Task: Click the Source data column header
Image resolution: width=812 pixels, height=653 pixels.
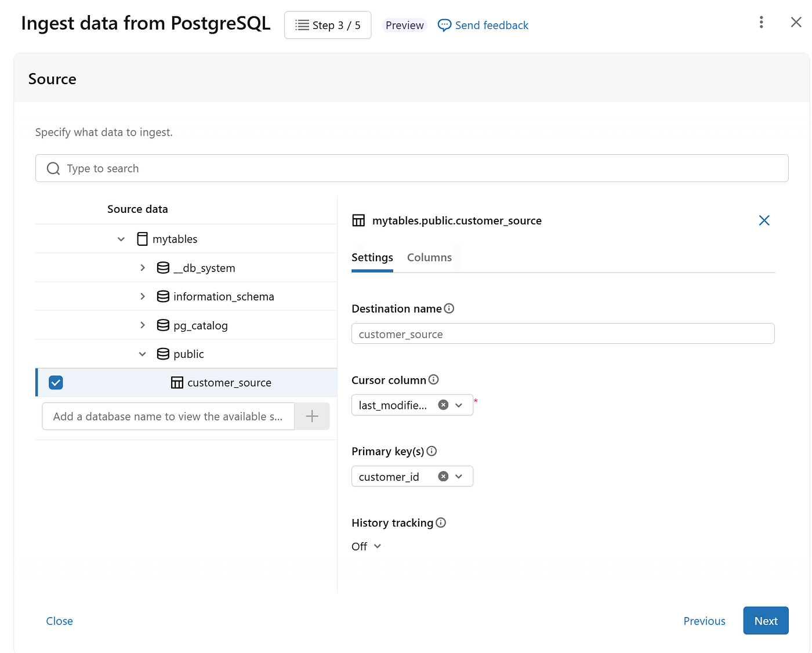Action: [x=137, y=209]
